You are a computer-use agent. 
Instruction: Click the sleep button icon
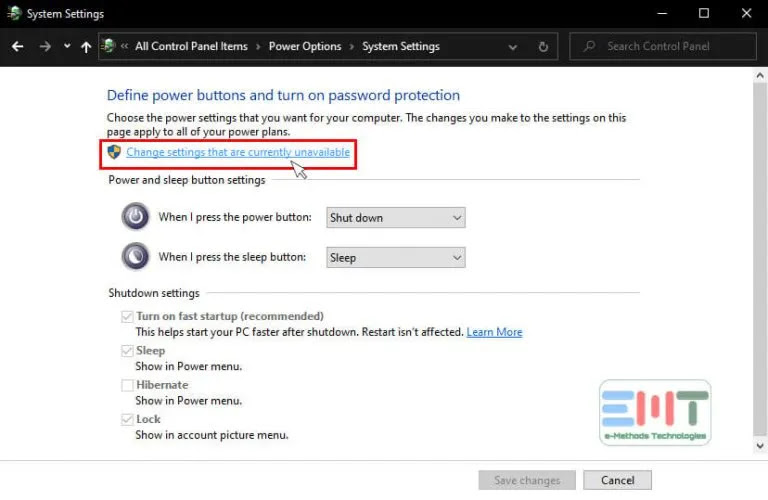pos(135,256)
